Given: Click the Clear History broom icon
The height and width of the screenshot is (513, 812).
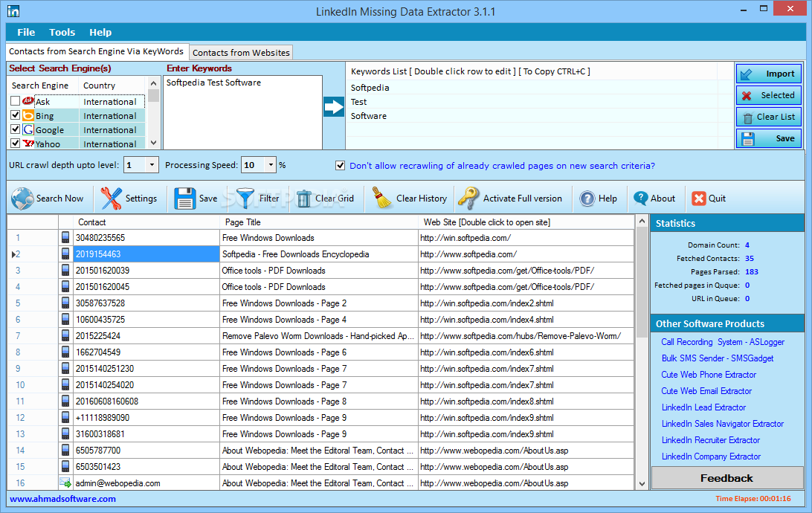Looking at the screenshot, I should tap(382, 198).
